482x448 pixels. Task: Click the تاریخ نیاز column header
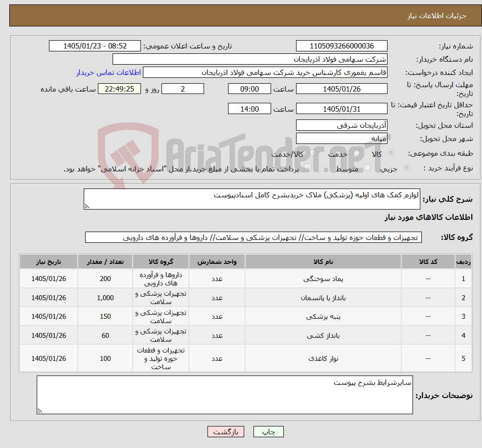(x=48, y=261)
